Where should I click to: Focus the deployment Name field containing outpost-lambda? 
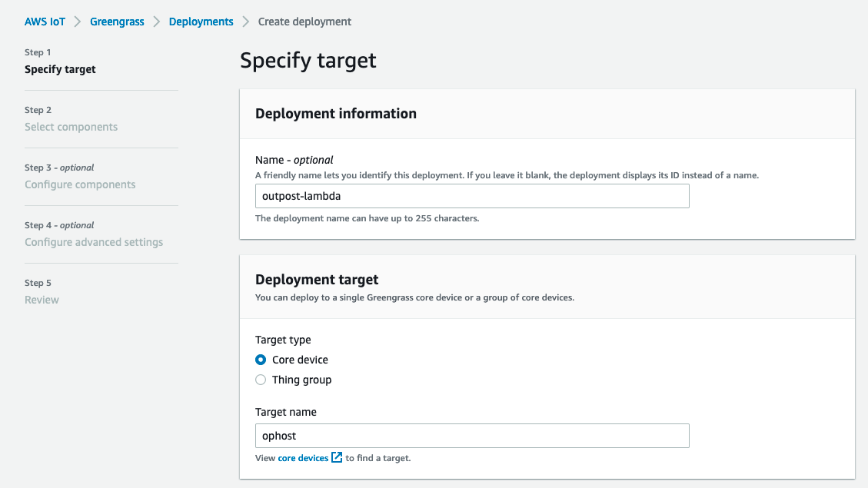tap(471, 196)
